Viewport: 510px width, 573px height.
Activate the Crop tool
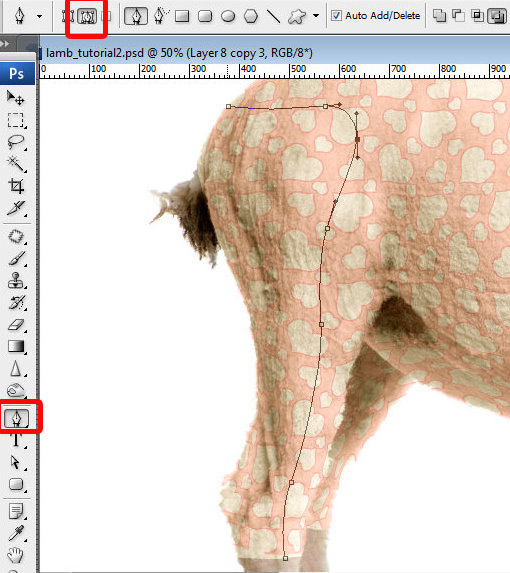[15, 186]
